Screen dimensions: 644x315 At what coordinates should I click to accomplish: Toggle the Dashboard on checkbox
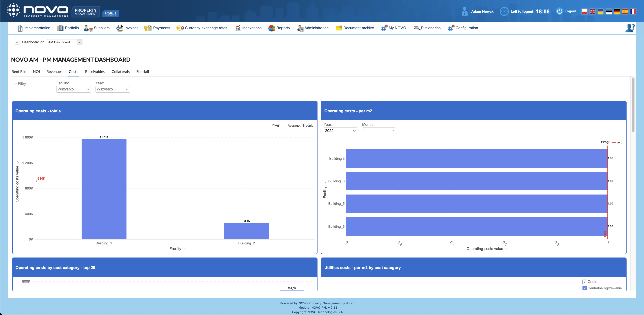click(x=17, y=42)
